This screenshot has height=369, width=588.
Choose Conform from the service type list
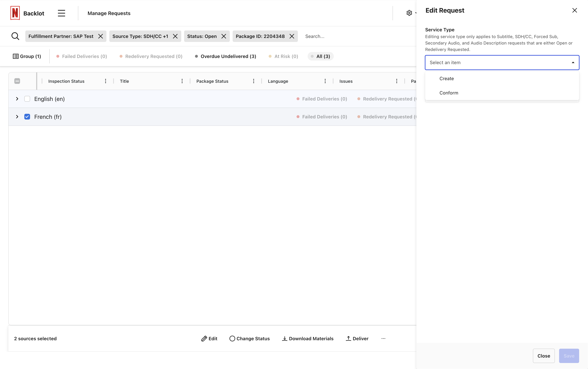click(449, 93)
